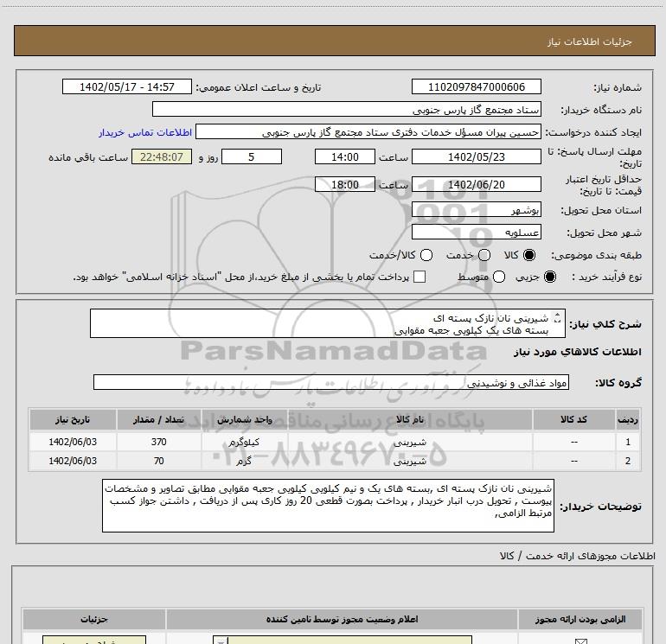666x644 pixels.
Task: Select the متوسط purchase type radio
Action: 499,277
